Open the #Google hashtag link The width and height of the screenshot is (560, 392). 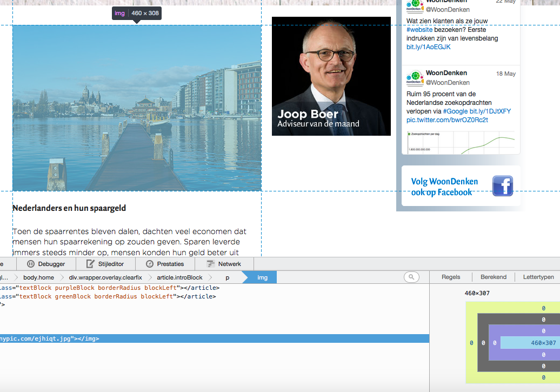point(455,111)
